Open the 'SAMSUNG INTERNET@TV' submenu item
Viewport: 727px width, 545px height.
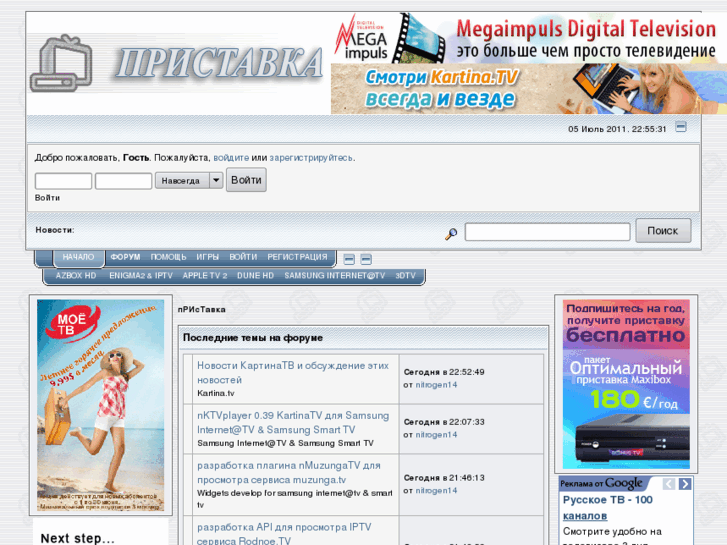(x=335, y=276)
